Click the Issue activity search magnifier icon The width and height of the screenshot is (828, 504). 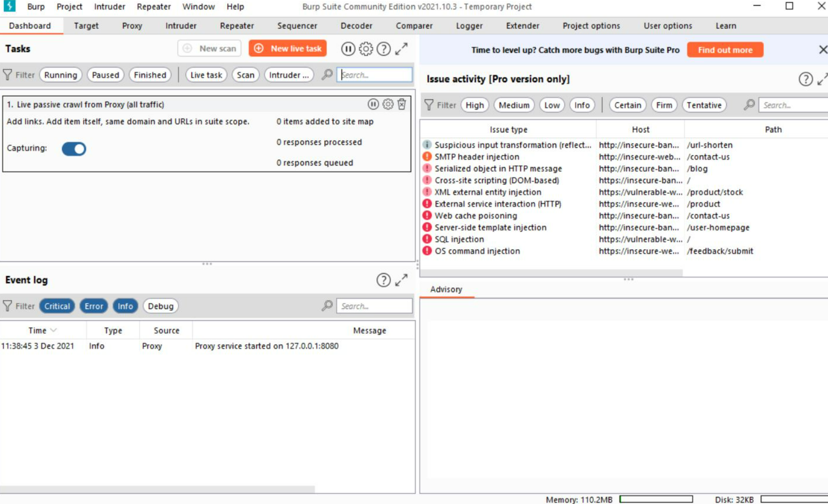[x=749, y=105]
